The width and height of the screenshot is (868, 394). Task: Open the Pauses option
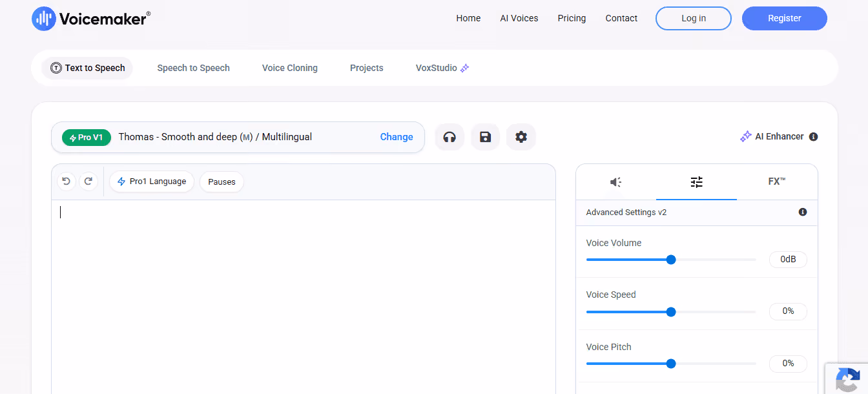222,181
